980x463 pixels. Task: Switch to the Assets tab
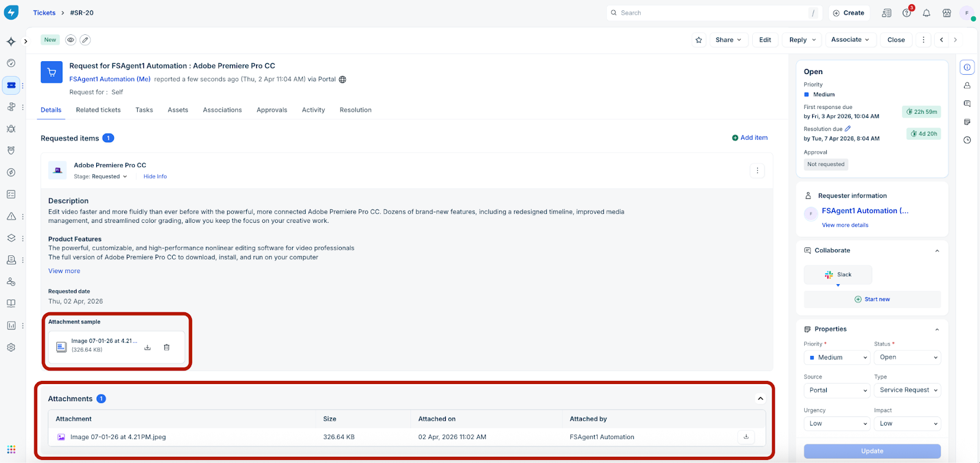178,110
